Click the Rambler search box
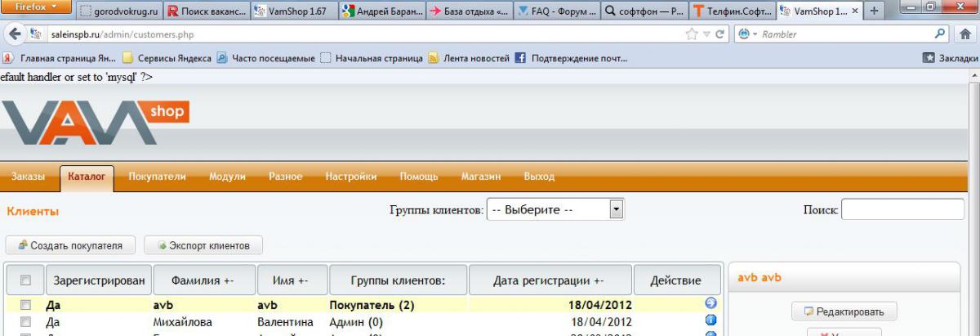The image size is (980, 336). pyautogui.click(x=845, y=34)
